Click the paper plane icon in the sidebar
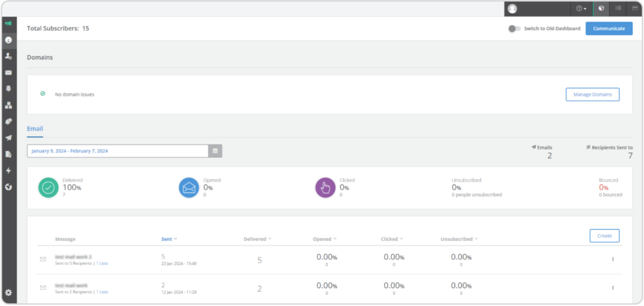 [8, 137]
